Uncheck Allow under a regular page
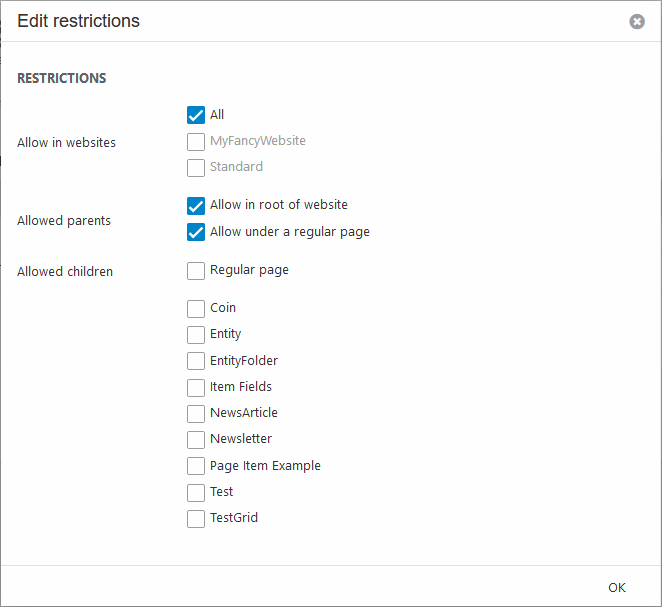 click(196, 232)
